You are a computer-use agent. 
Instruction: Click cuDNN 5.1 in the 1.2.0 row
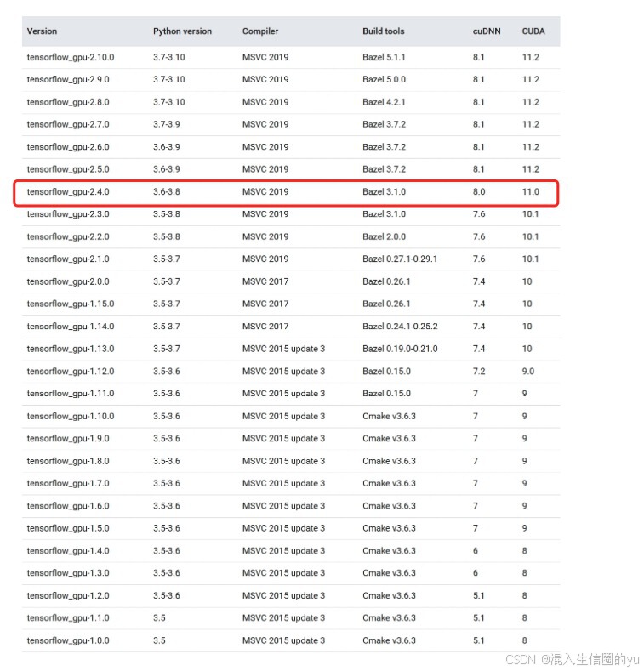point(478,595)
